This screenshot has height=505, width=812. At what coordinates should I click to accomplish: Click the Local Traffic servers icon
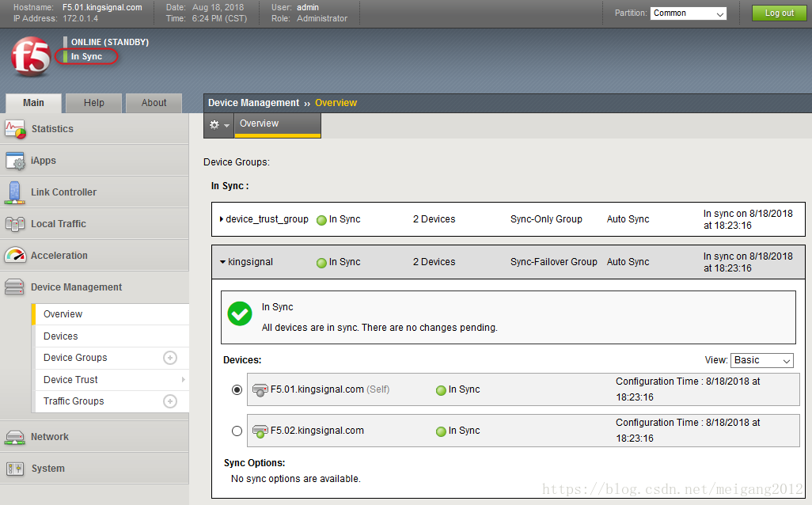[15, 224]
